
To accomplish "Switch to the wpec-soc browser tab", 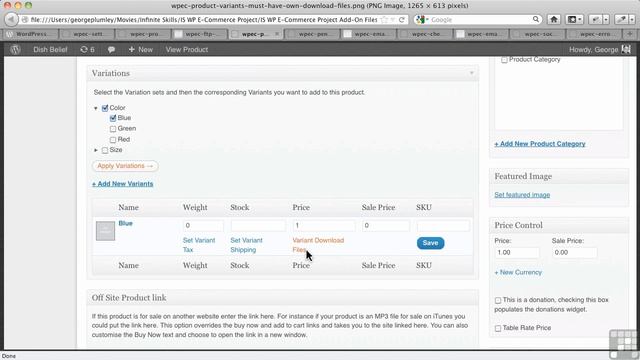I will (x=539, y=34).
